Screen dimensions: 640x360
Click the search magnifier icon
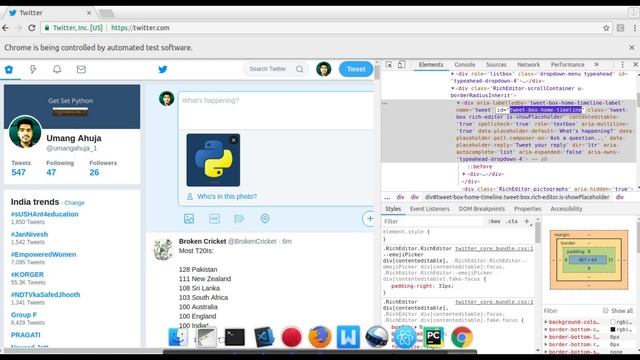tap(300, 69)
